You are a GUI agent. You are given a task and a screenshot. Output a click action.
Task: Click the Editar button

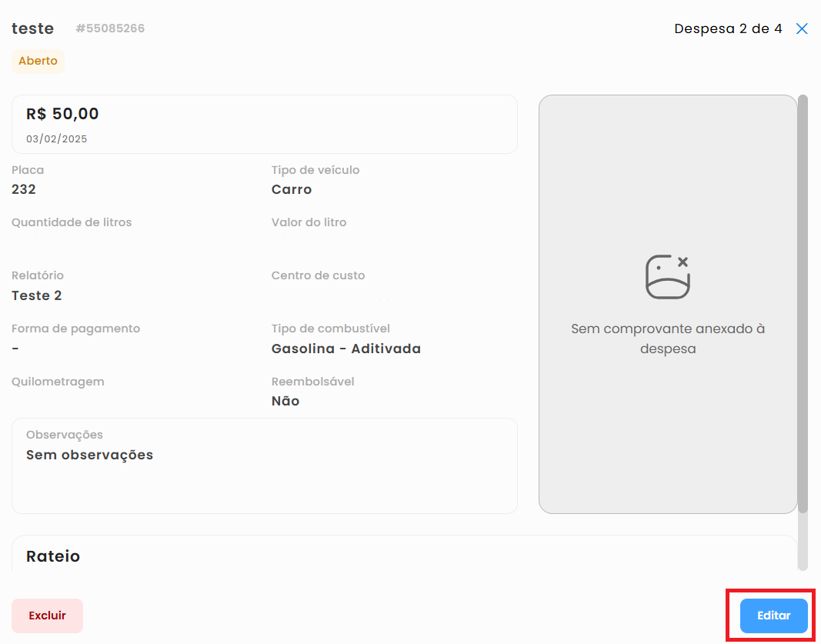(x=773, y=616)
